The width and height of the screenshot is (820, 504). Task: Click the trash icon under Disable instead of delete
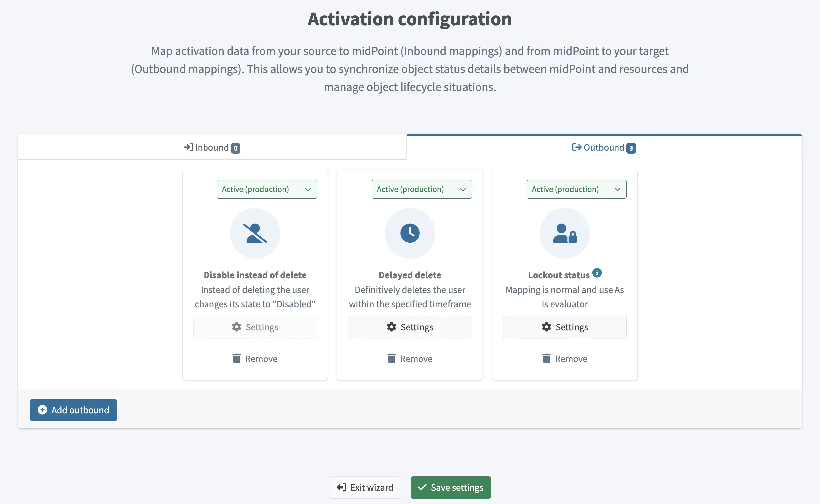click(x=237, y=358)
